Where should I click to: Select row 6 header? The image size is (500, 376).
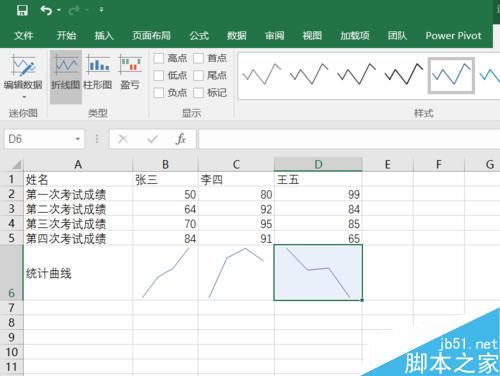click(11, 273)
